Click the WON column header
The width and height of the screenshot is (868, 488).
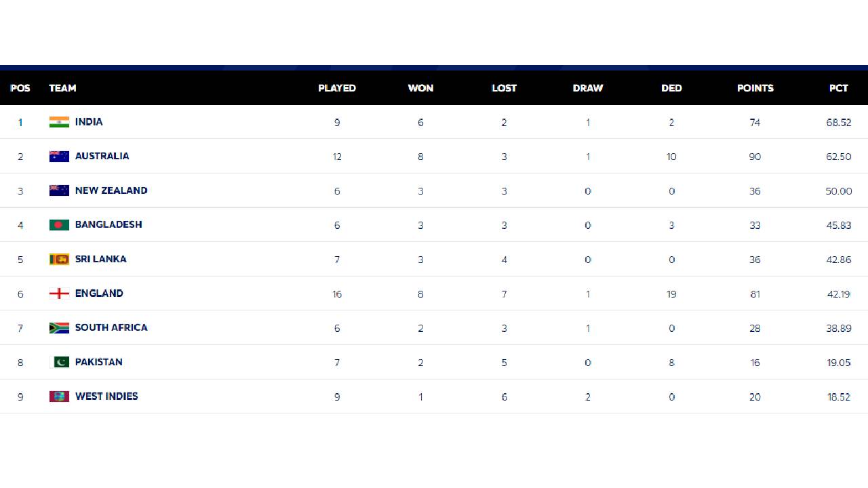pos(420,88)
